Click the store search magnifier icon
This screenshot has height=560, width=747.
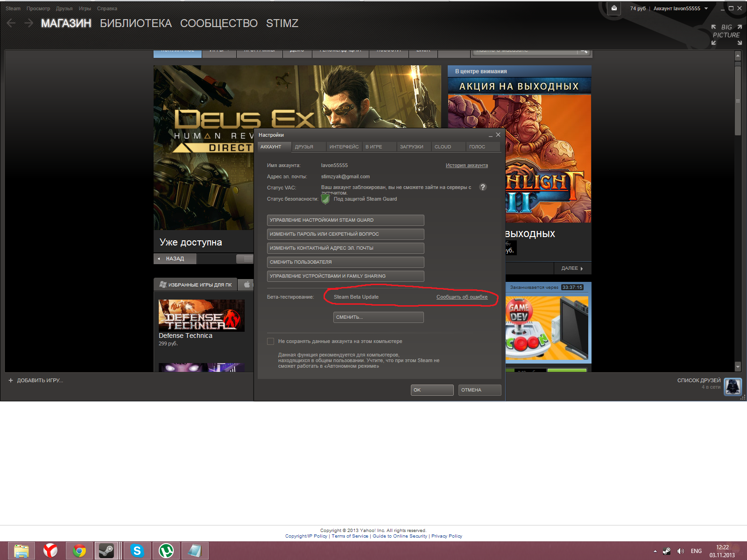click(x=583, y=51)
